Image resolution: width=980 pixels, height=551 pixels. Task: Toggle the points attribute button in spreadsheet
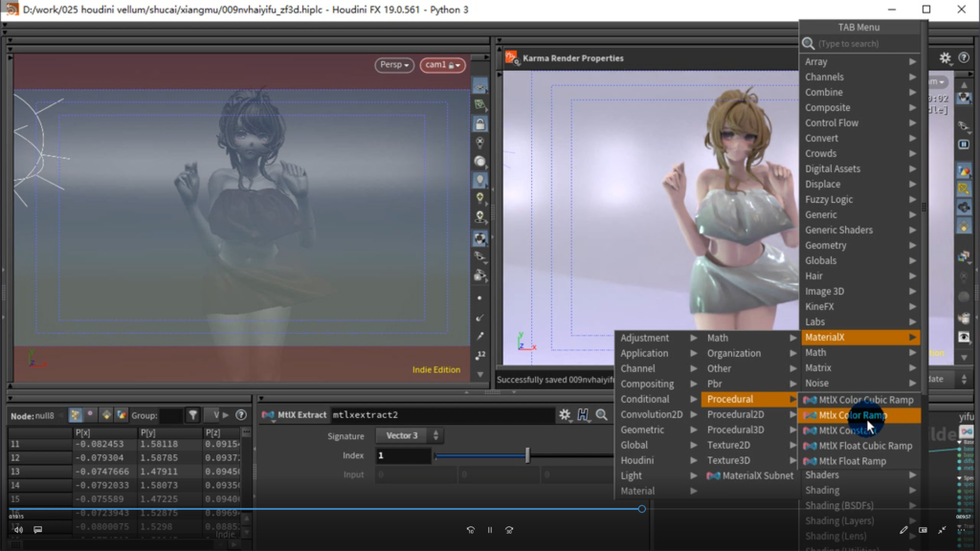(x=76, y=416)
